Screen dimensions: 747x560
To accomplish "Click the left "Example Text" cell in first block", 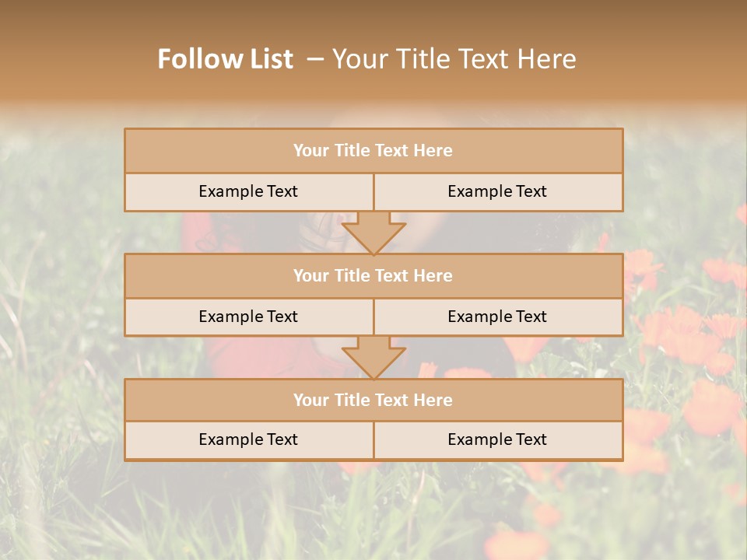I will pyautogui.click(x=248, y=191).
